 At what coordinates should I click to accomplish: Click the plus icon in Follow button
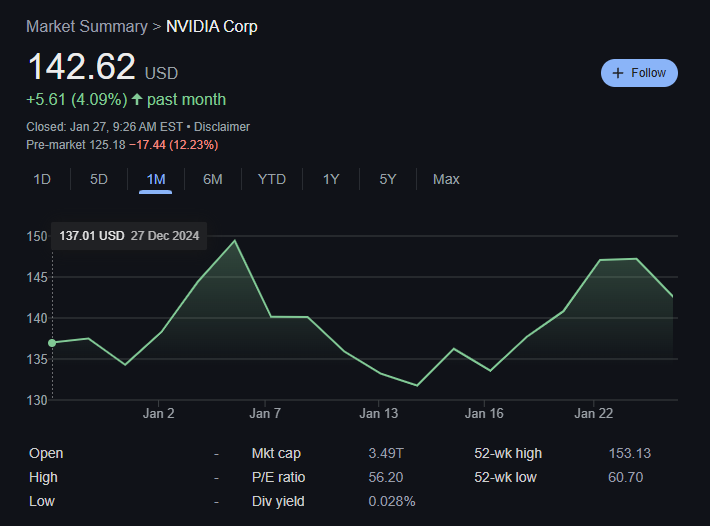[618, 73]
